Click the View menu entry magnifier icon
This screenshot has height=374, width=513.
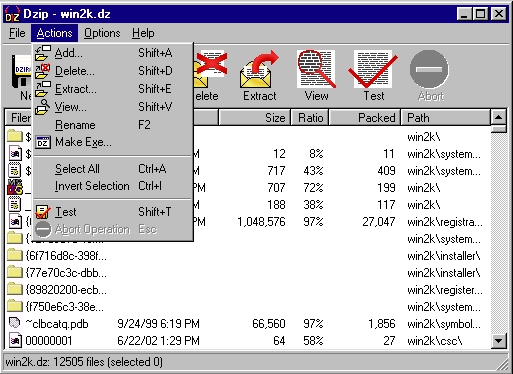coord(43,107)
